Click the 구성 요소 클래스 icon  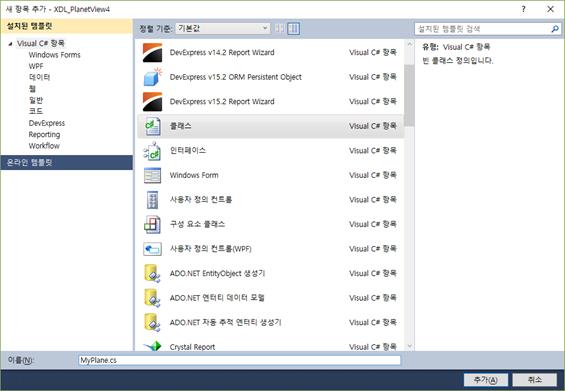(152, 224)
